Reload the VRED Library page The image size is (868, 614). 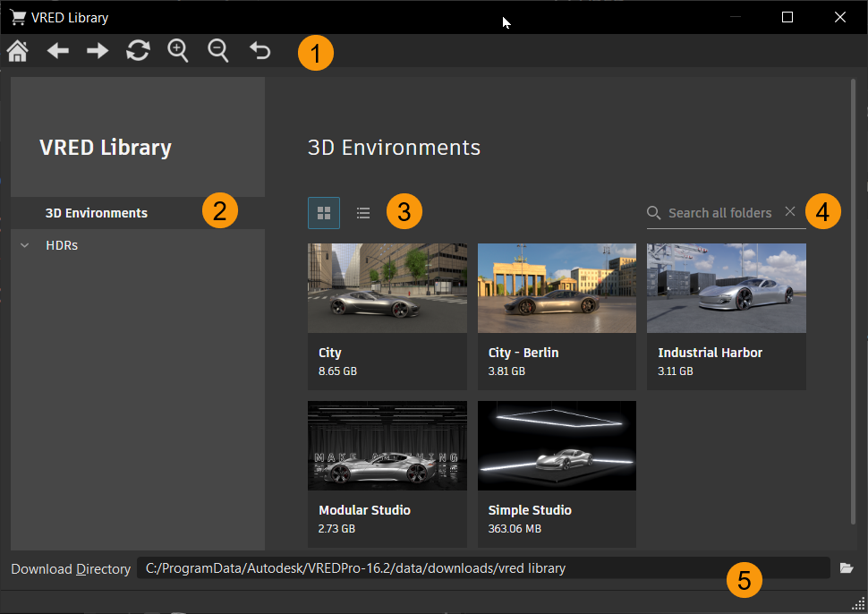click(x=138, y=51)
